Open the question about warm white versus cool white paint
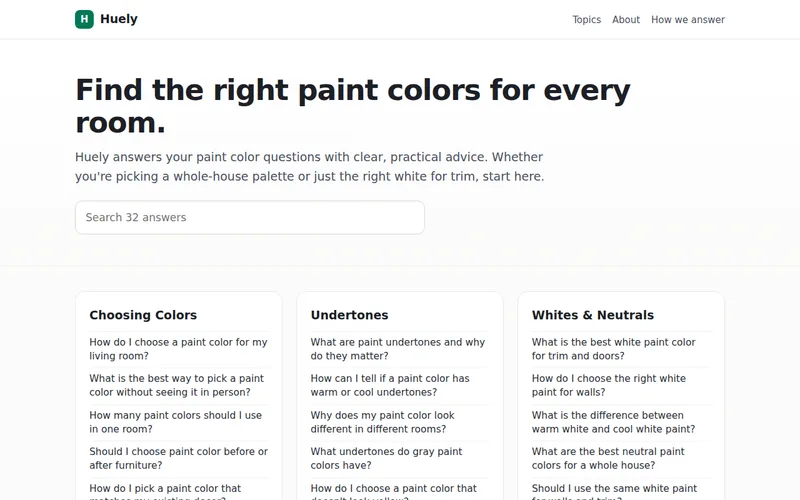Viewport: 800px width, 500px height. click(x=613, y=422)
